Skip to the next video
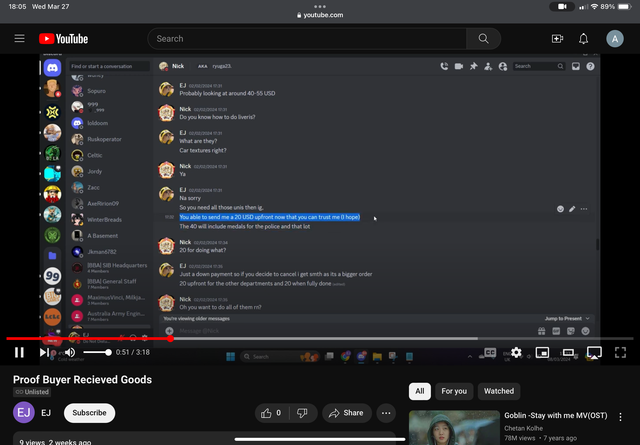640x445 pixels. (44, 352)
